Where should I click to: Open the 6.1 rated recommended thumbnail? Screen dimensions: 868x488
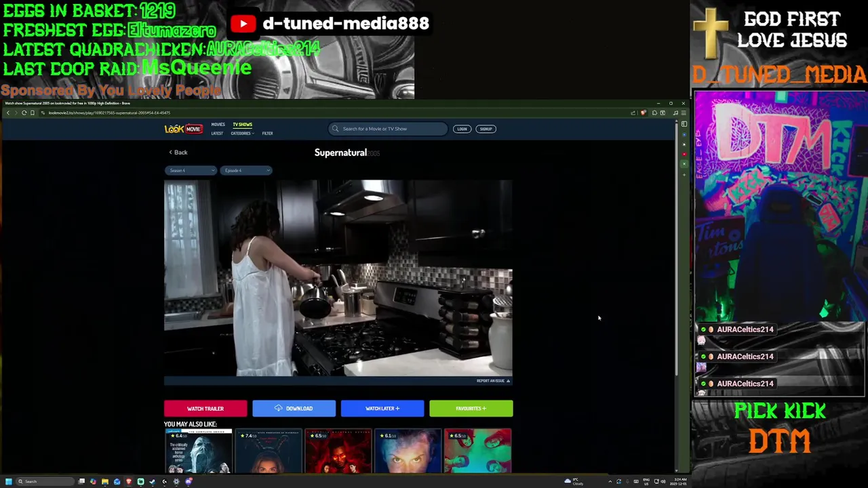[x=408, y=451]
